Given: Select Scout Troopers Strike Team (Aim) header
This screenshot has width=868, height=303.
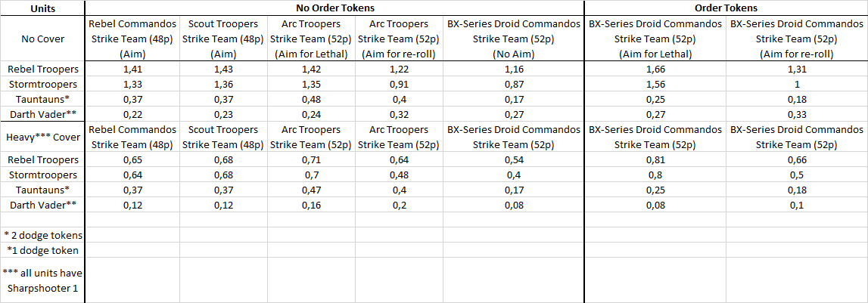Looking at the screenshot, I should pyautogui.click(x=223, y=39).
